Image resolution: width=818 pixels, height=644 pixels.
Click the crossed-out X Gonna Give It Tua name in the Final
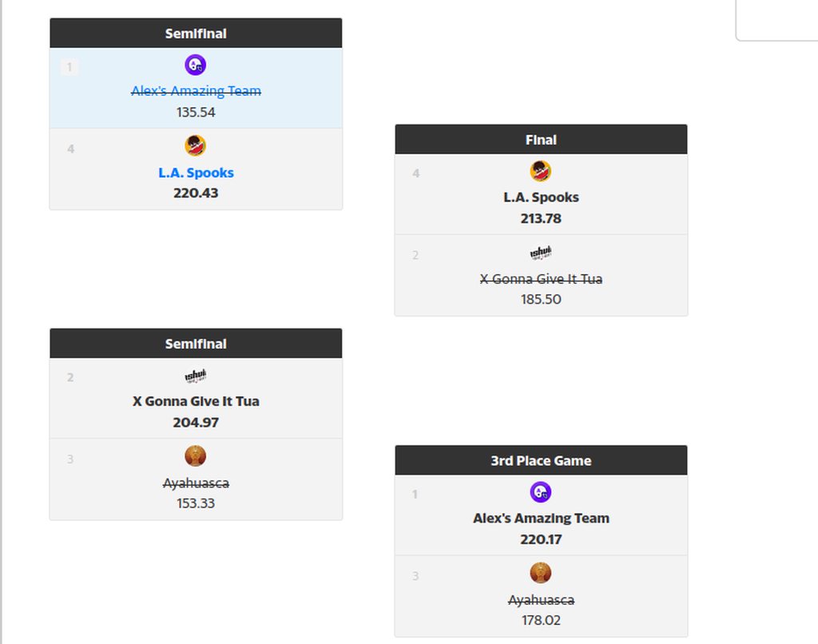point(541,279)
